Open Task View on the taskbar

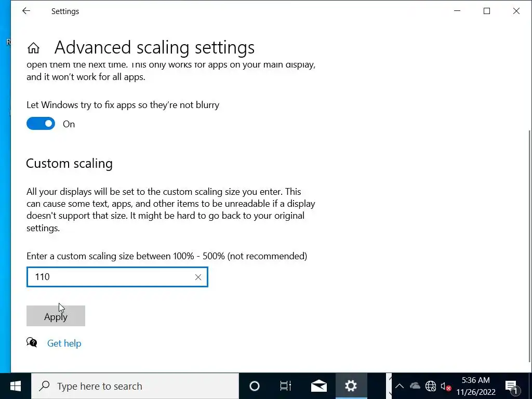coord(286,386)
